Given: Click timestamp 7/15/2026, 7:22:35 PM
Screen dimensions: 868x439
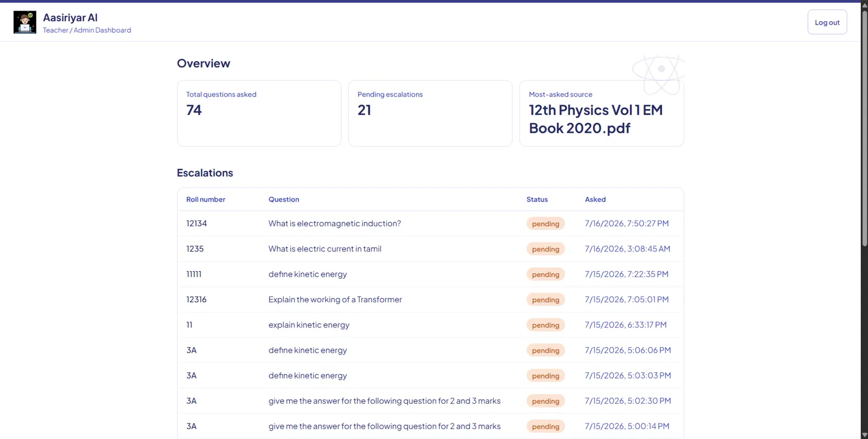Looking at the screenshot, I should click(x=627, y=274).
